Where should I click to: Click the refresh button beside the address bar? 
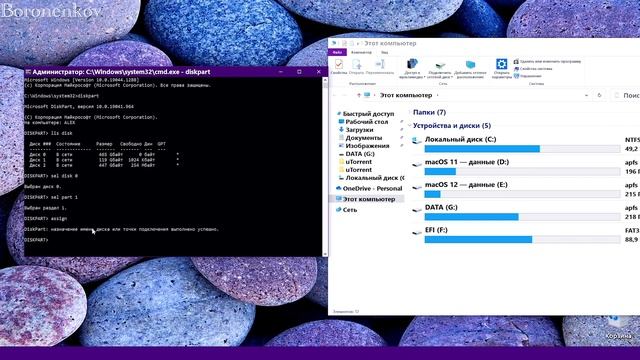pyautogui.click(x=599, y=95)
